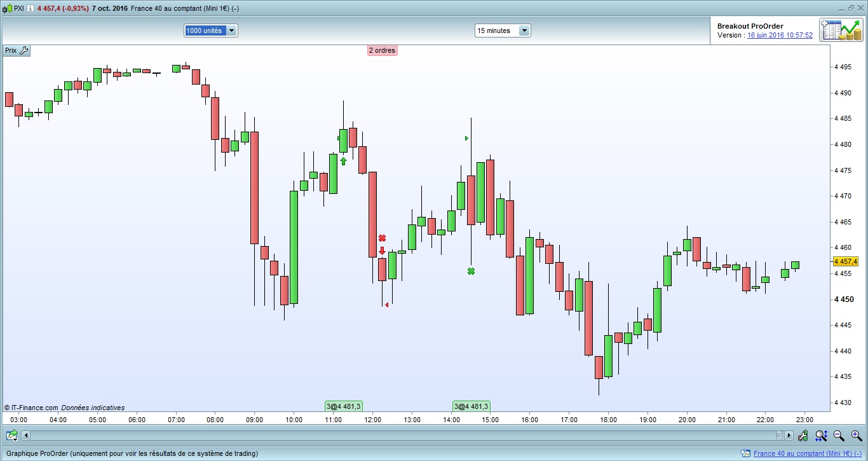This screenshot has width=868, height=461.
Task: Click the horizontal scrollbar thumb grip
Action: click(x=779, y=436)
